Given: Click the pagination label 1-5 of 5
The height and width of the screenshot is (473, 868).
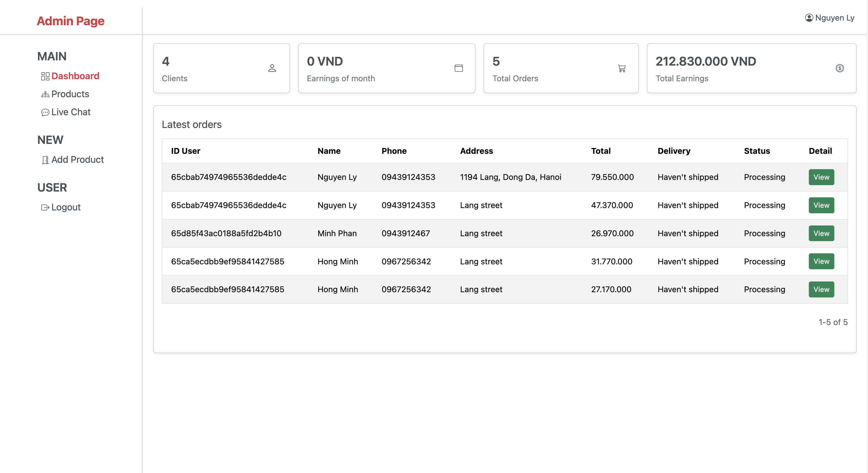Looking at the screenshot, I should 833,322.
